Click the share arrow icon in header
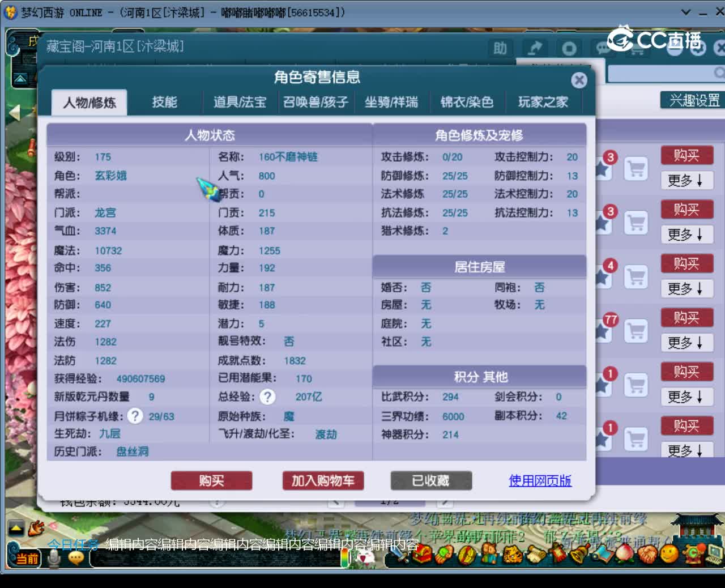 coord(534,49)
